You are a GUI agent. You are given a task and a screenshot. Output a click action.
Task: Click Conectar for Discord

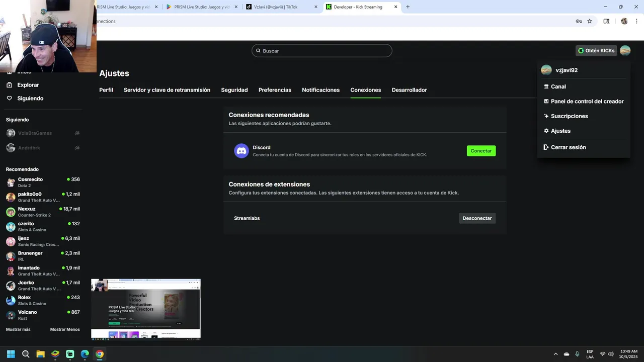point(481,151)
